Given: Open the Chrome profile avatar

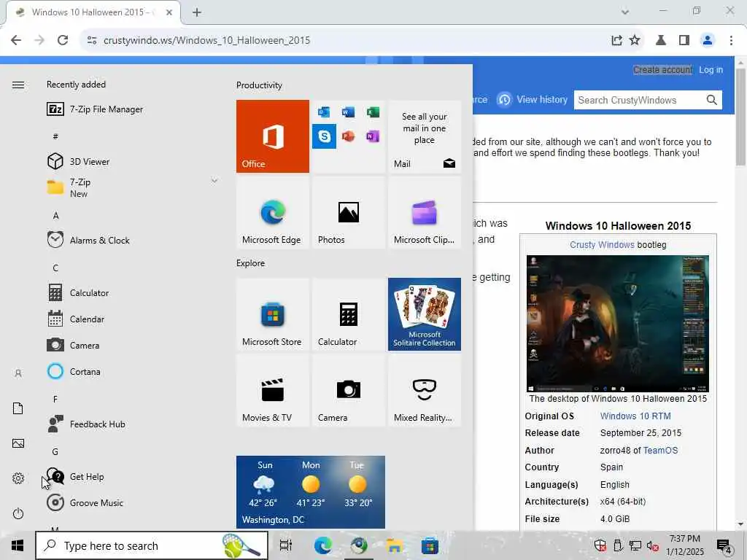Looking at the screenshot, I should coord(708,41).
